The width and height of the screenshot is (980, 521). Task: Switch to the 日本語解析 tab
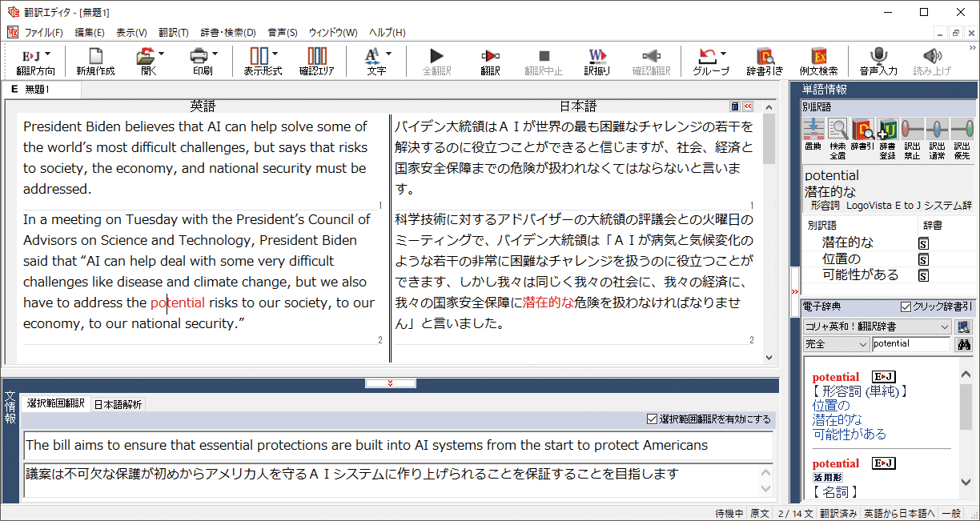[x=118, y=404]
